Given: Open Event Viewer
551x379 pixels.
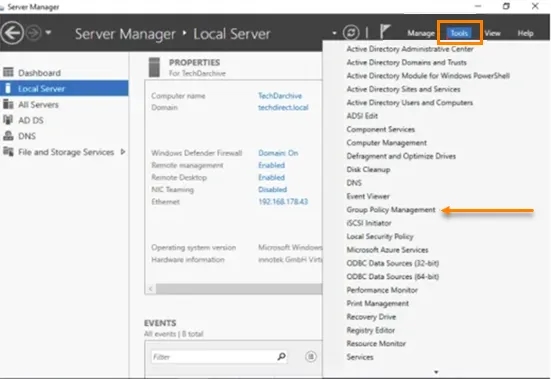Looking at the screenshot, I should click(x=368, y=196).
